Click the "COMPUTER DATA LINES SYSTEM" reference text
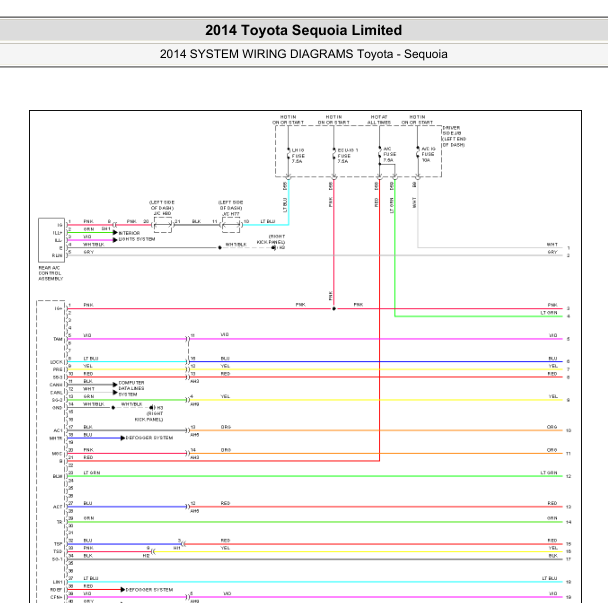The image size is (608, 603). coord(131,388)
